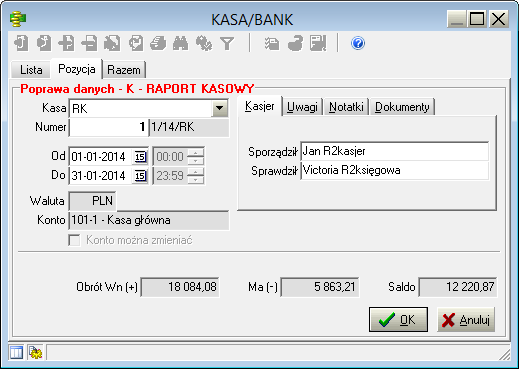This screenshot has width=519, height=369.
Task: Confirm with the OK button
Action: coord(398,320)
